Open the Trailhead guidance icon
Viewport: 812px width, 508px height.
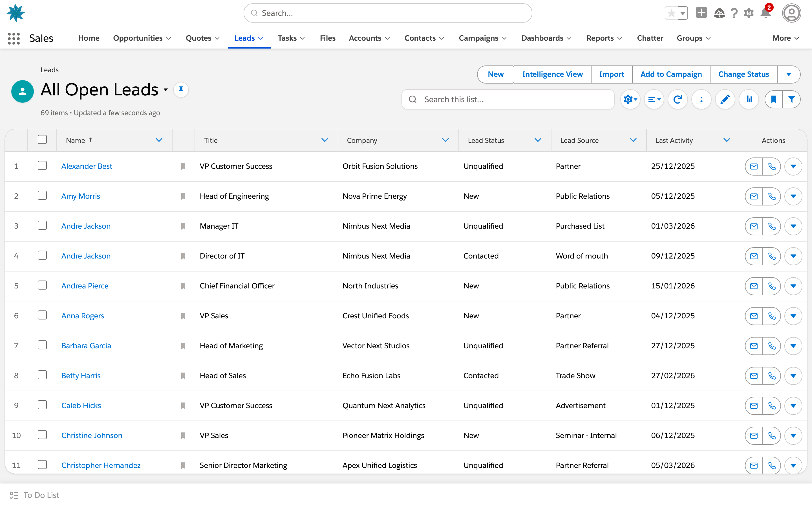click(x=719, y=13)
